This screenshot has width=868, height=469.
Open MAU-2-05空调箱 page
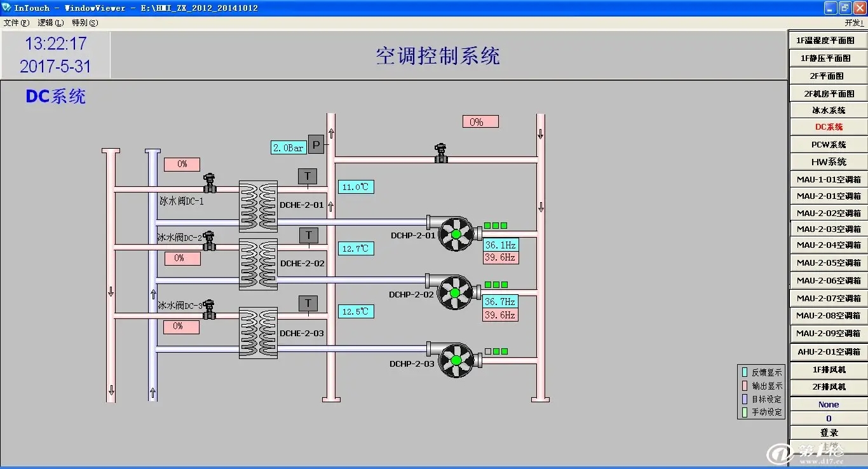tap(829, 262)
